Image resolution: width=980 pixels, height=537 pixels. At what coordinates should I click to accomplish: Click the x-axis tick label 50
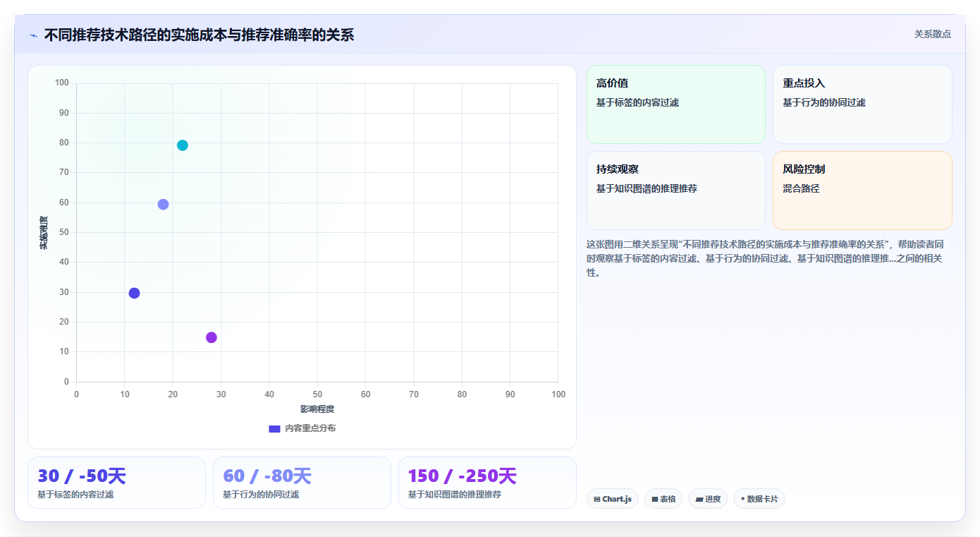[317, 394]
